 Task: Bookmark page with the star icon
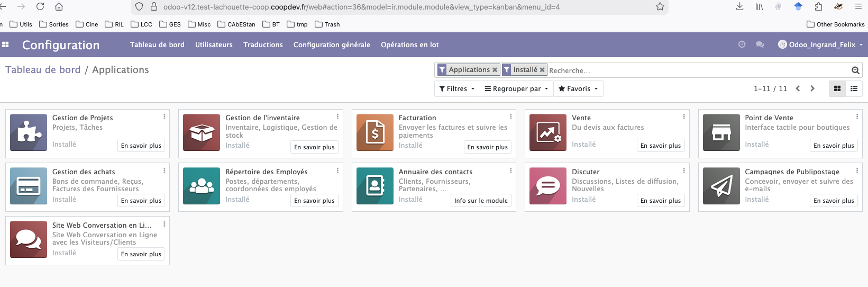click(660, 7)
